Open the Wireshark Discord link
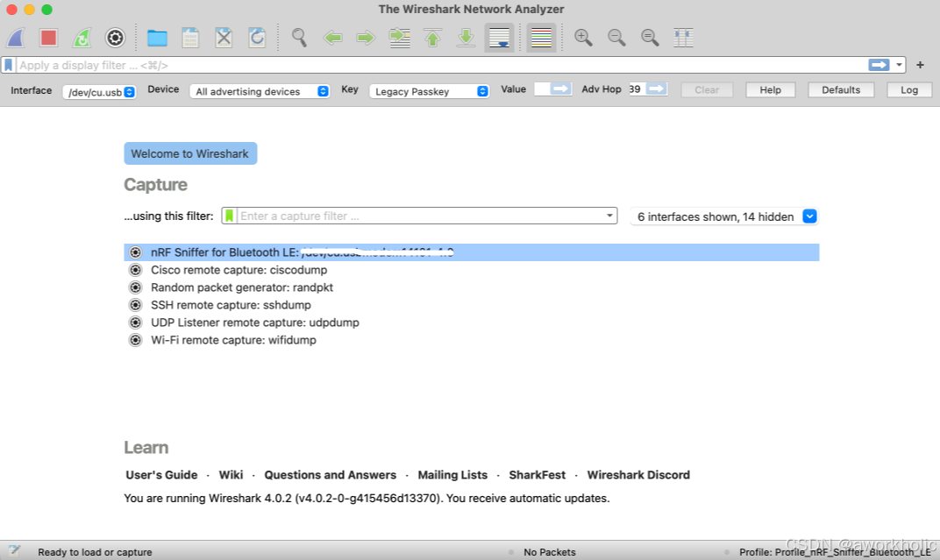The image size is (940, 560). pyautogui.click(x=638, y=475)
